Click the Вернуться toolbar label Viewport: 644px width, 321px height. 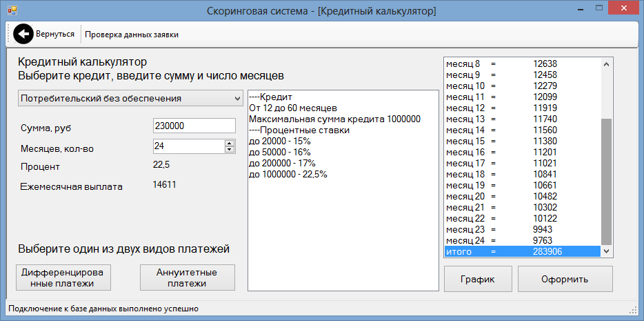pos(55,34)
